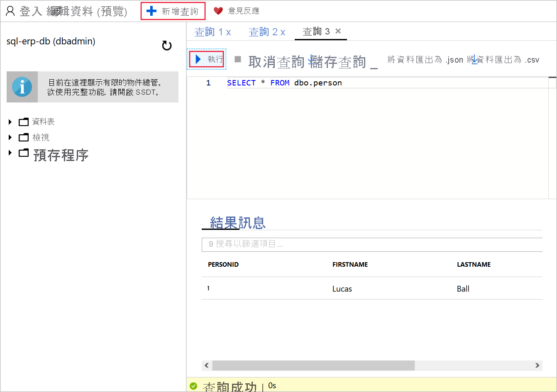Close the 查詢 1 tab with its x

coord(228,32)
